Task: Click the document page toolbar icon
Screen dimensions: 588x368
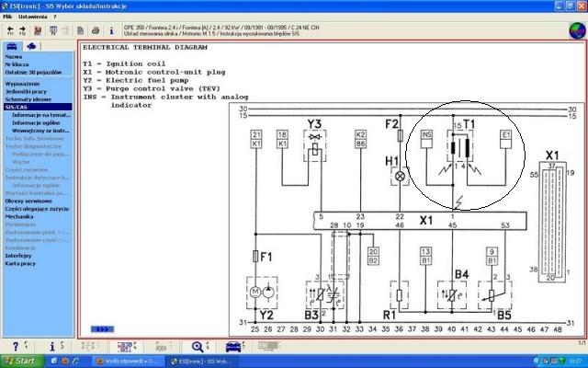Action: click(x=78, y=29)
